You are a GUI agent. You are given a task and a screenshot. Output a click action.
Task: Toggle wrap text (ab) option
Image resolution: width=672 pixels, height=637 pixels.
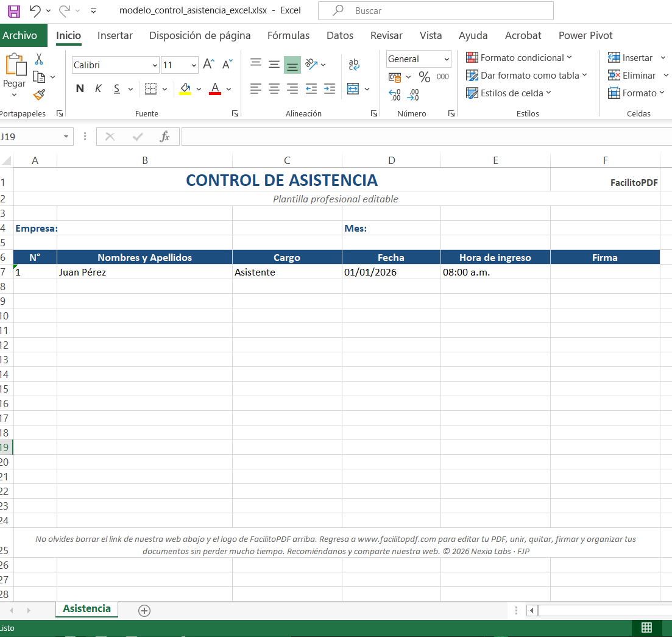(x=354, y=64)
